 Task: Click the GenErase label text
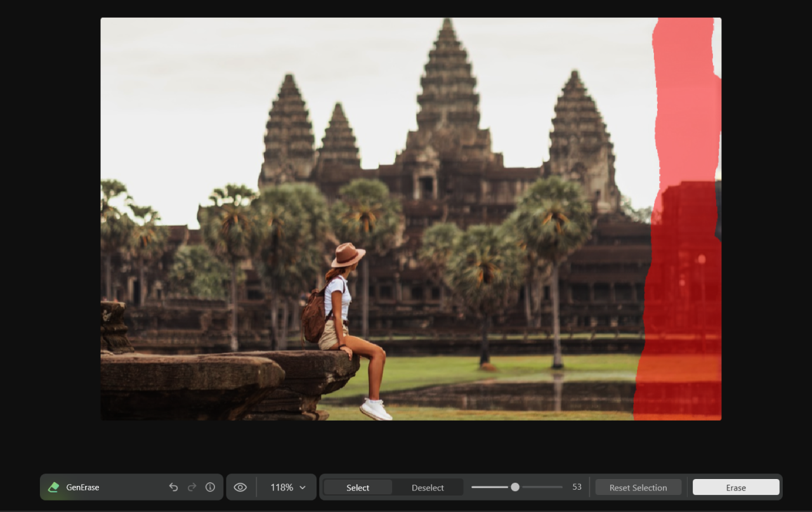pos(83,487)
